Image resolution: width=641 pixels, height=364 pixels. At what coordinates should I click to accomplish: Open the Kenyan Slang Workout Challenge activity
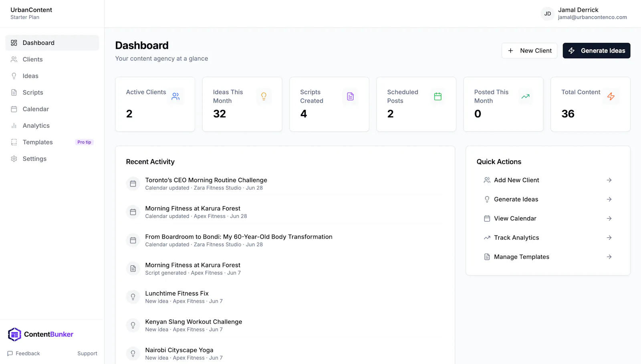click(285, 326)
